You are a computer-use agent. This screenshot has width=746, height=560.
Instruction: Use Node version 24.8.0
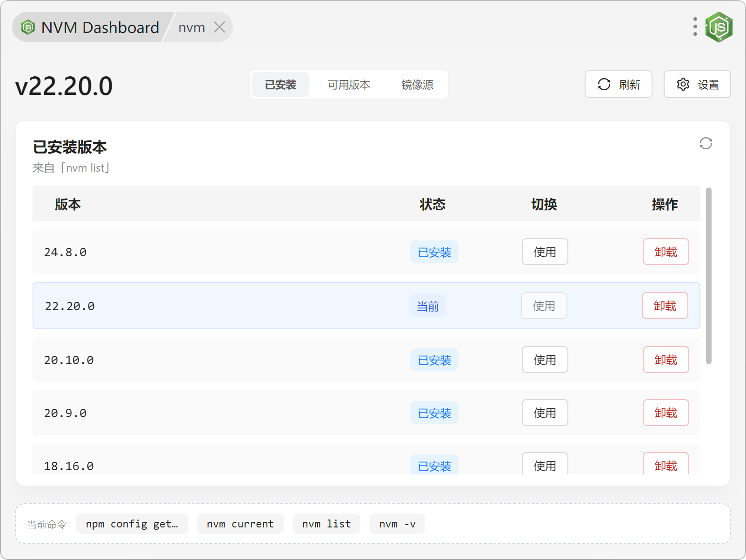[x=545, y=252]
